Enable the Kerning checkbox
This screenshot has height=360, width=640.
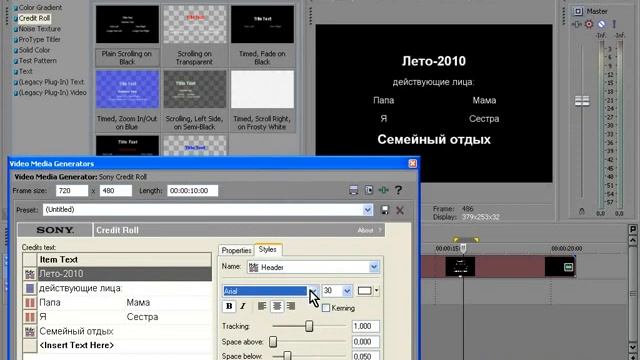tap(326, 308)
